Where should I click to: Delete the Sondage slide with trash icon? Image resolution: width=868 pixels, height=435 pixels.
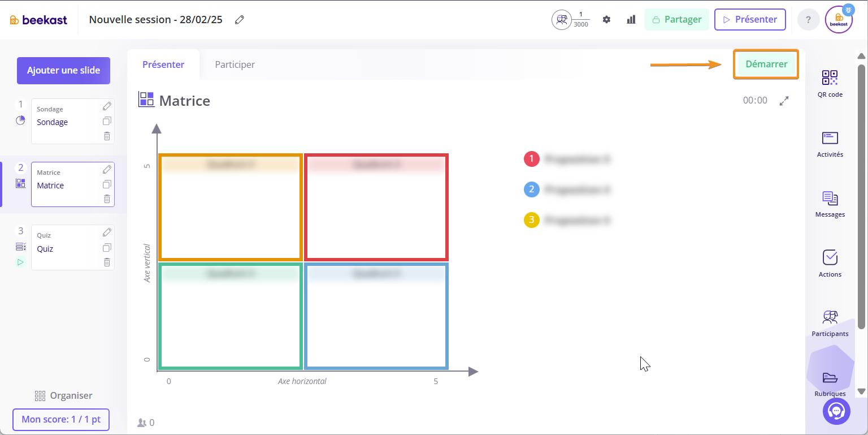point(107,136)
